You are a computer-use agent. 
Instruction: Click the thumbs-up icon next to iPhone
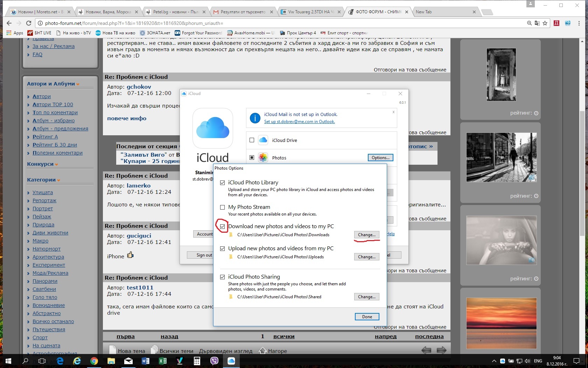click(130, 255)
